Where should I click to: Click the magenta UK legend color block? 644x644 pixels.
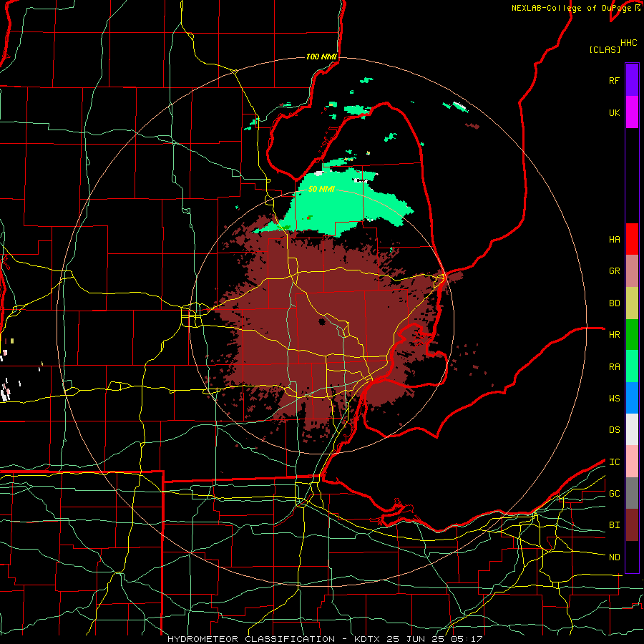(x=632, y=112)
